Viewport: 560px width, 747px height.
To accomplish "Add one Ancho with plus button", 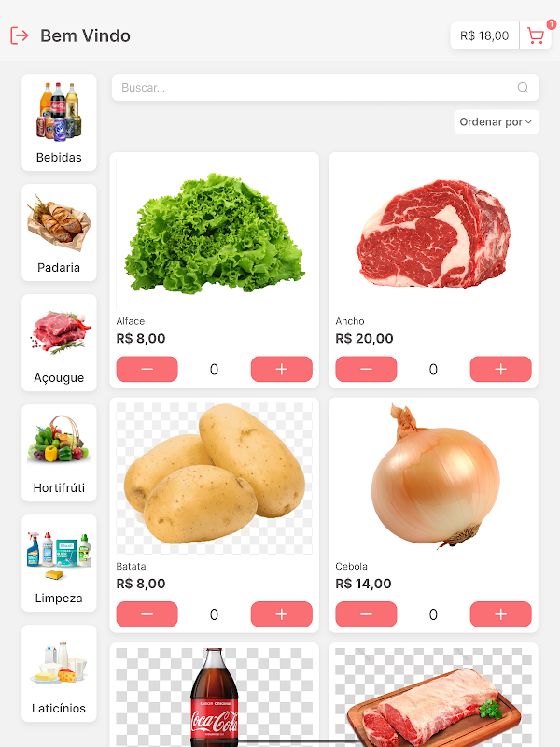I will point(500,369).
